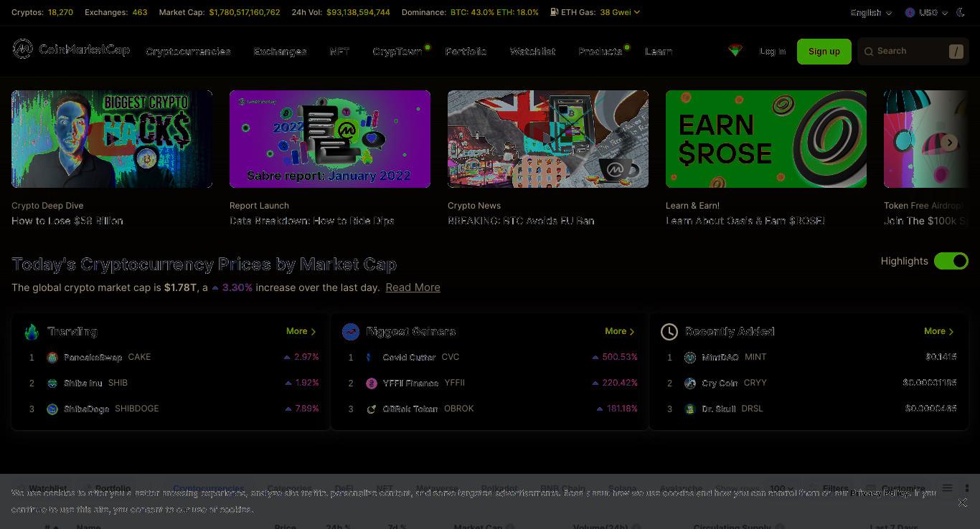This screenshot has width=980, height=529.
Task: Click the OBRok Token coin icon
Action: point(371,409)
